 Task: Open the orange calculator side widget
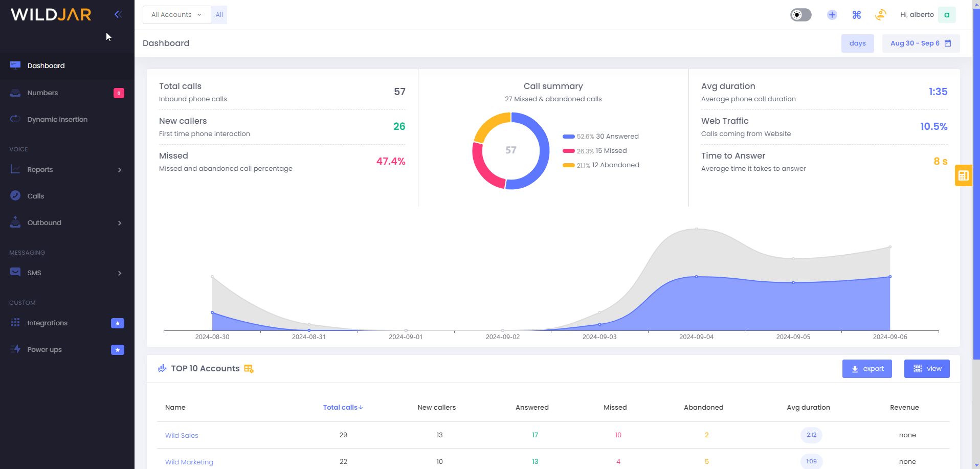[x=963, y=175]
